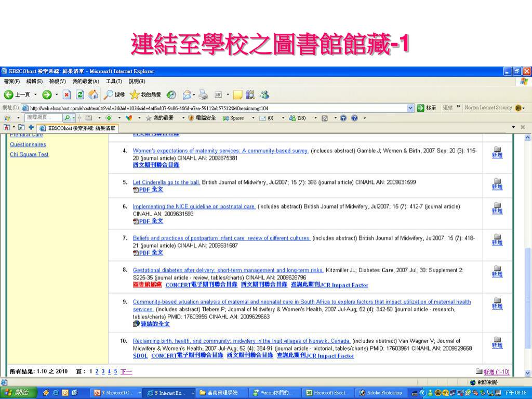Open the Home page icon
The width and height of the screenshot is (532, 399).
click(93, 95)
